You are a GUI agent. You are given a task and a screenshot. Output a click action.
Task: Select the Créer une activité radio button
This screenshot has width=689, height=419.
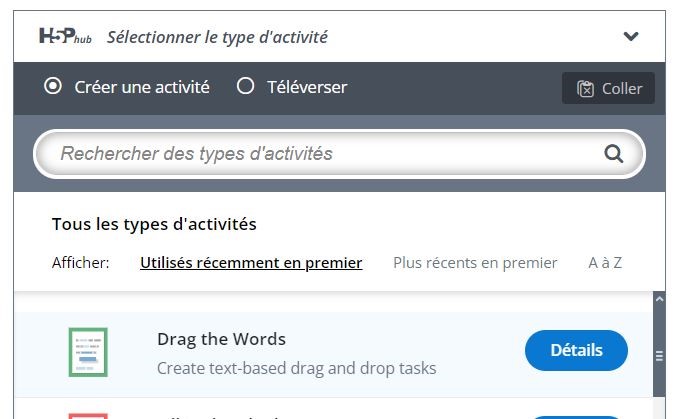click(53, 87)
